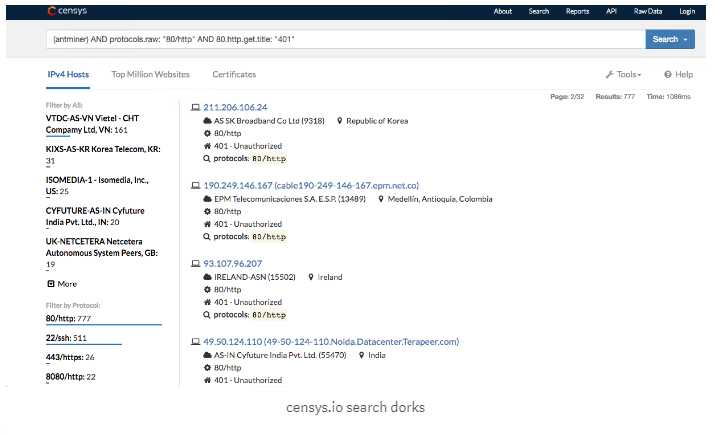Viewport: 716px width, 436px height.
Task: Click the 'Page: 2/32' indicator text
Action: 567,97
